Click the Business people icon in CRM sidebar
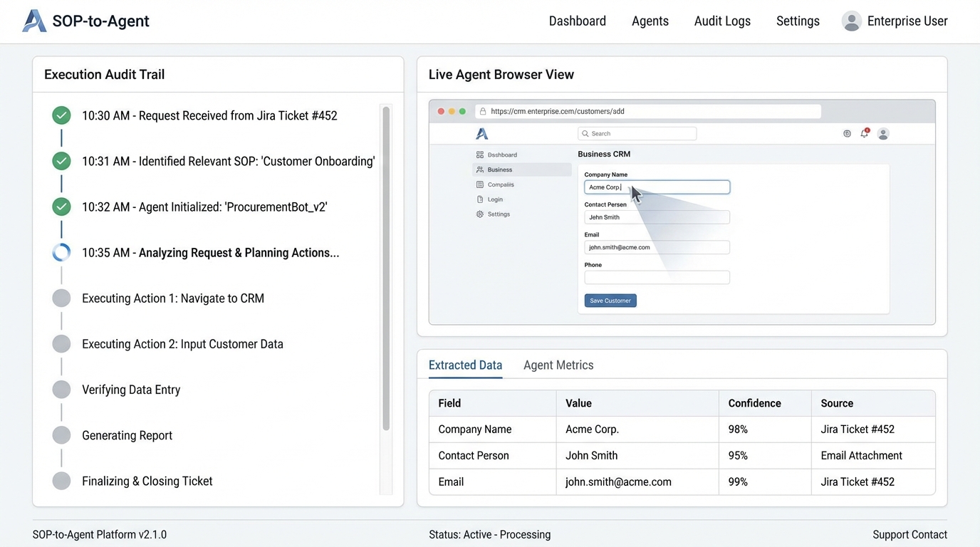This screenshot has height=547, width=980. click(480, 170)
